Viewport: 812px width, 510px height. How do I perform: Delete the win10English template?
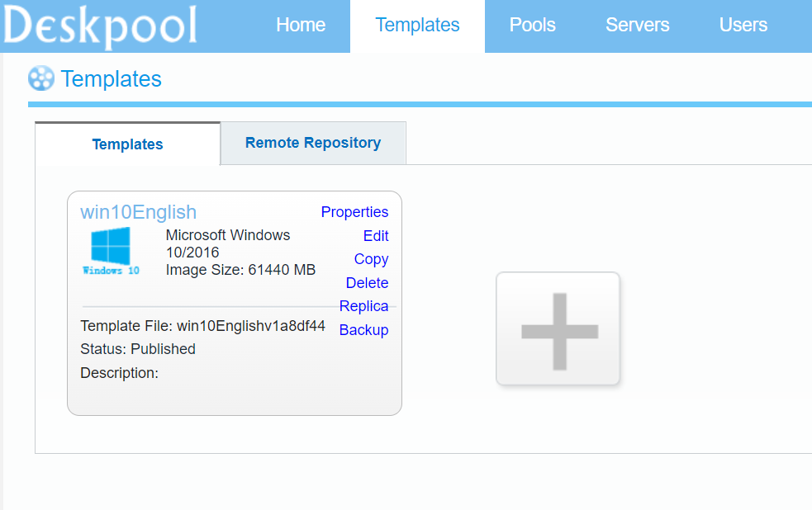[x=367, y=283]
